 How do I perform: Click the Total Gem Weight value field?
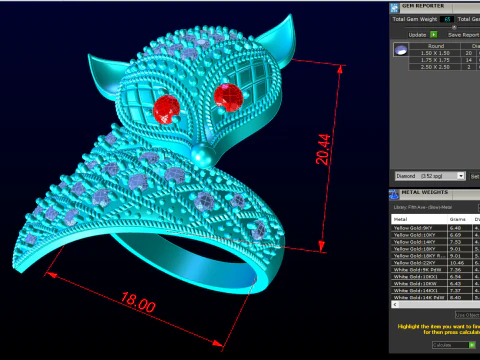(447, 19)
